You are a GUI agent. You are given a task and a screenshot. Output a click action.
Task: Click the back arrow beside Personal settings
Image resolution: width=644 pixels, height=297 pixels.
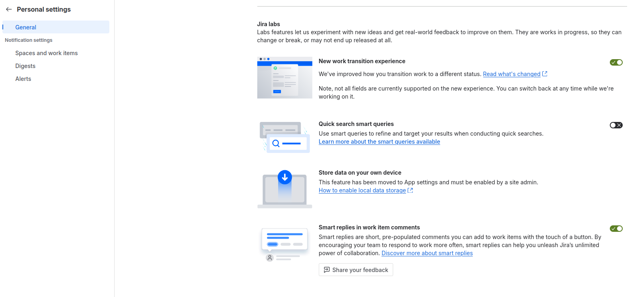click(8, 9)
